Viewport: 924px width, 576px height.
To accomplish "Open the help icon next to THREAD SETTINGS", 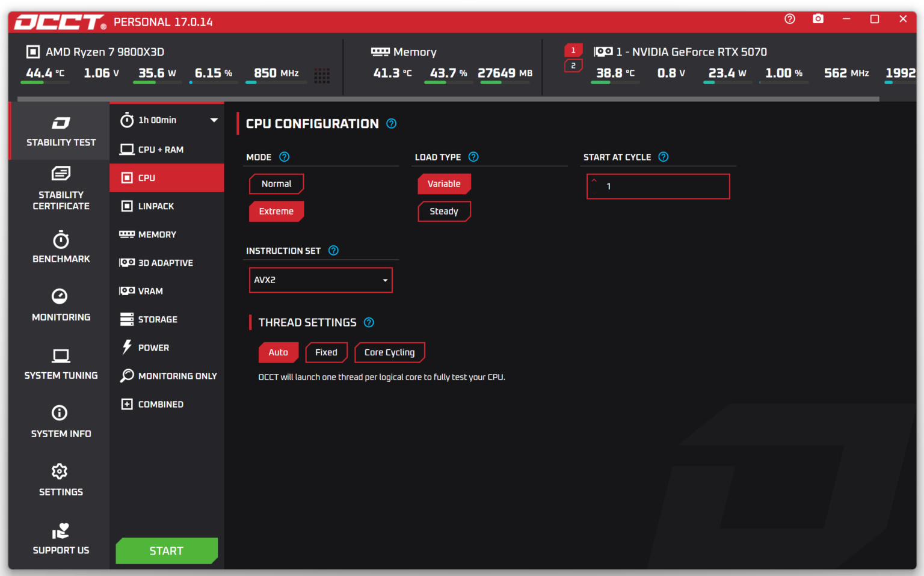I will coord(369,322).
